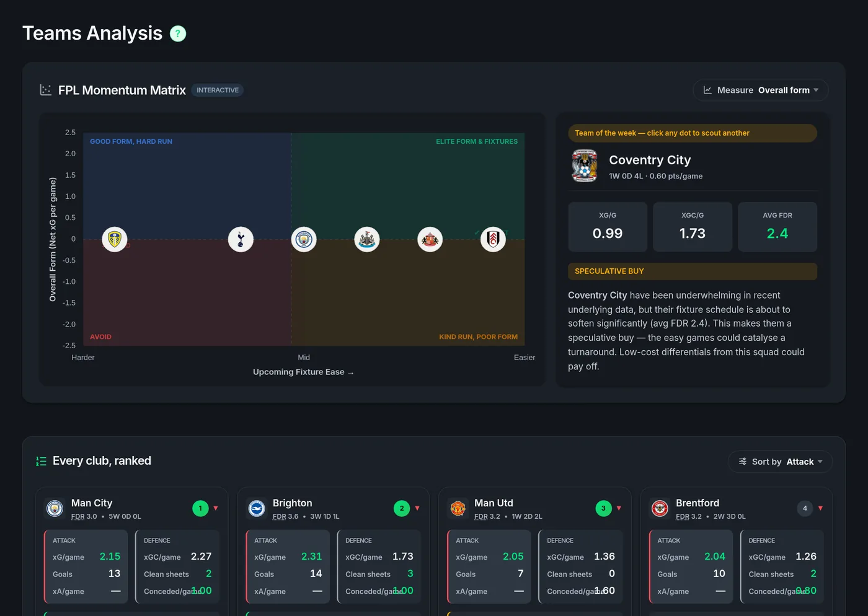Expand the Brentford card red arrow
The width and height of the screenshot is (868, 616).
click(x=820, y=508)
